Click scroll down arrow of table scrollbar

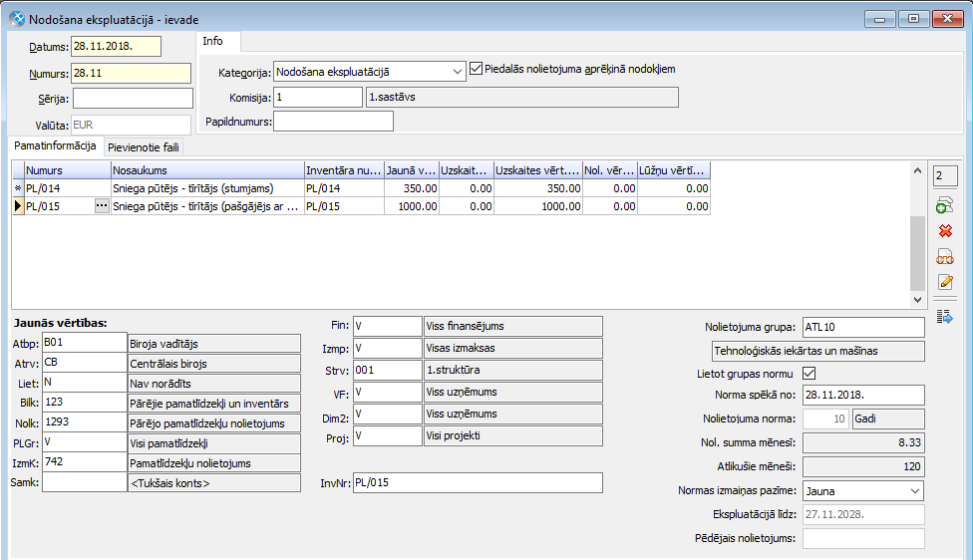coord(918,300)
